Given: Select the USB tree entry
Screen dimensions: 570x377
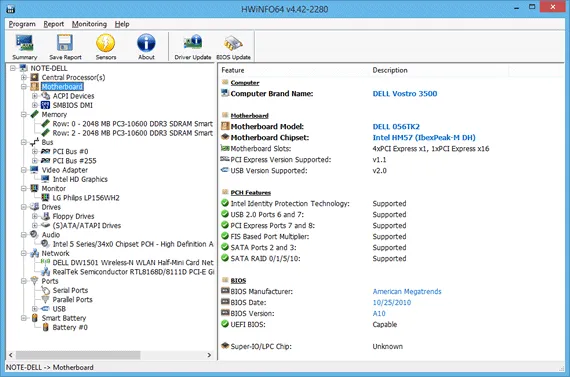Looking at the screenshot, I should tap(59, 309).
